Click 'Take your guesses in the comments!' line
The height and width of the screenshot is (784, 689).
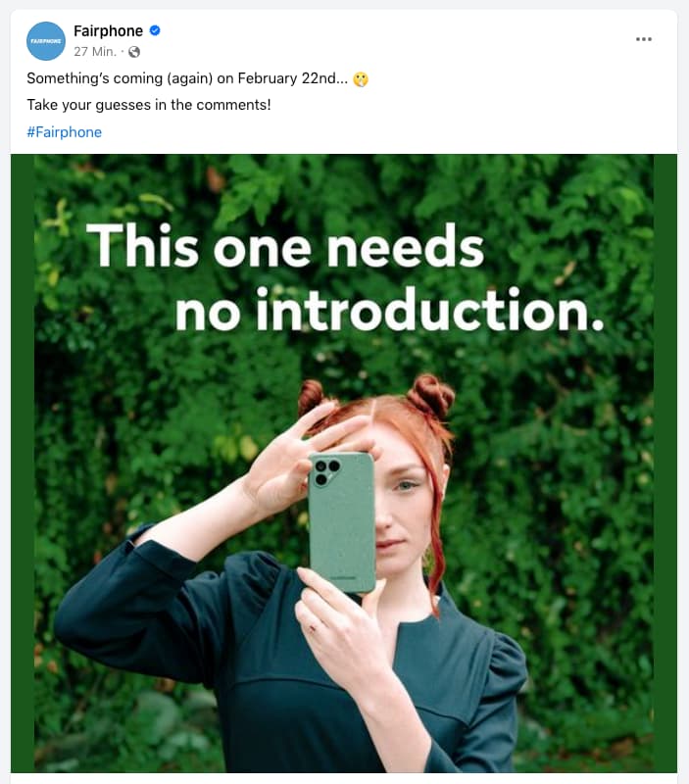click(x=149, y=105)
